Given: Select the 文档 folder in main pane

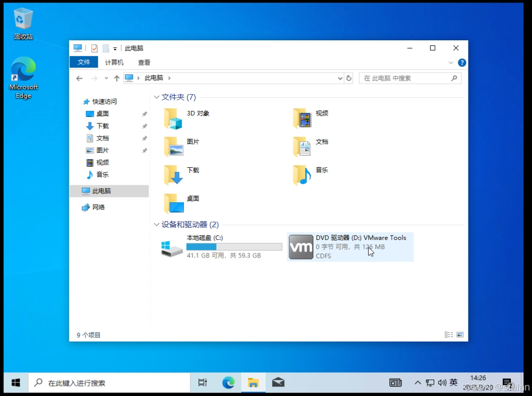Looking at the screenshot, I should tap(311, 147).
